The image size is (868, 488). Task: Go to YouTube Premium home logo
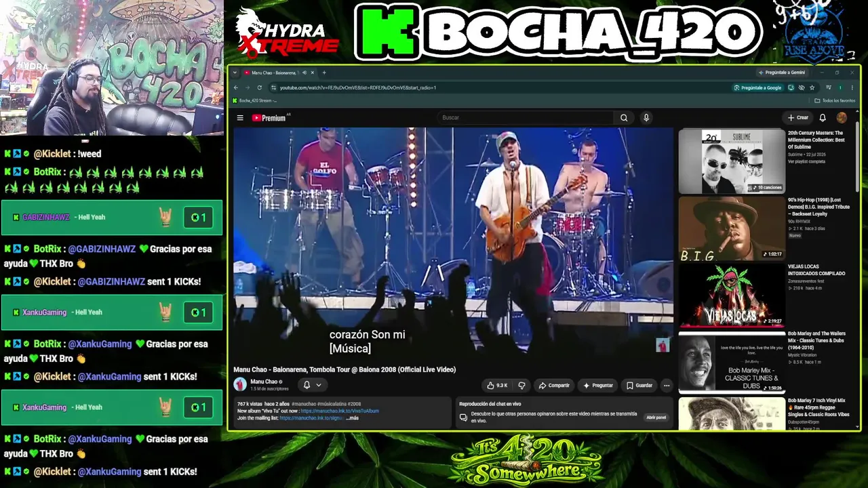pyautogui.click(x=270, y=118)
